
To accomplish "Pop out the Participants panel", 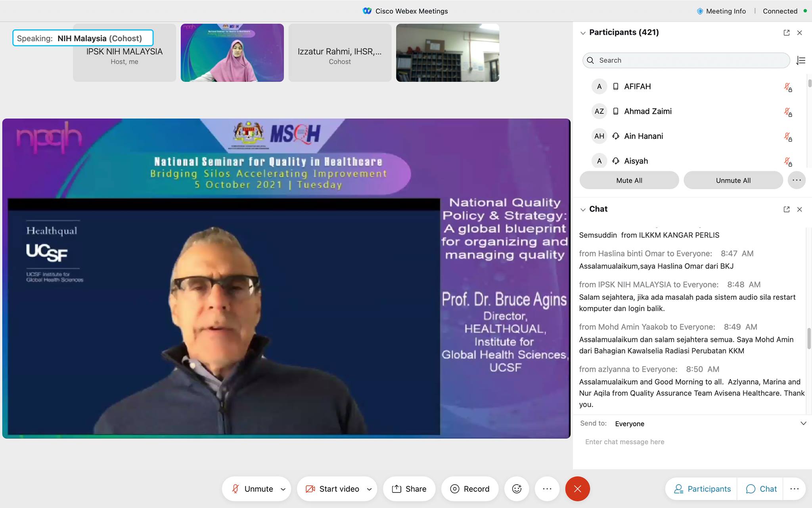I will [787, 33].
